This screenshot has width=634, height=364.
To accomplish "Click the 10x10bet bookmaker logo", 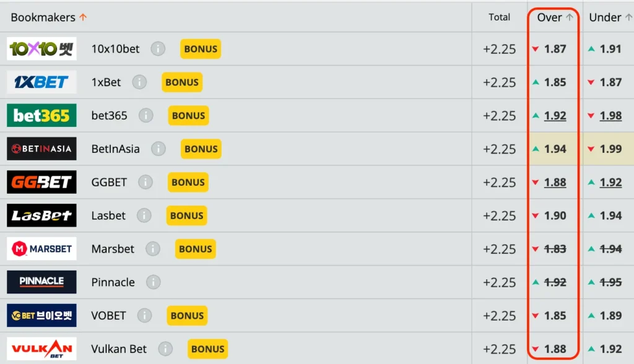I will (x=41, y=49).
